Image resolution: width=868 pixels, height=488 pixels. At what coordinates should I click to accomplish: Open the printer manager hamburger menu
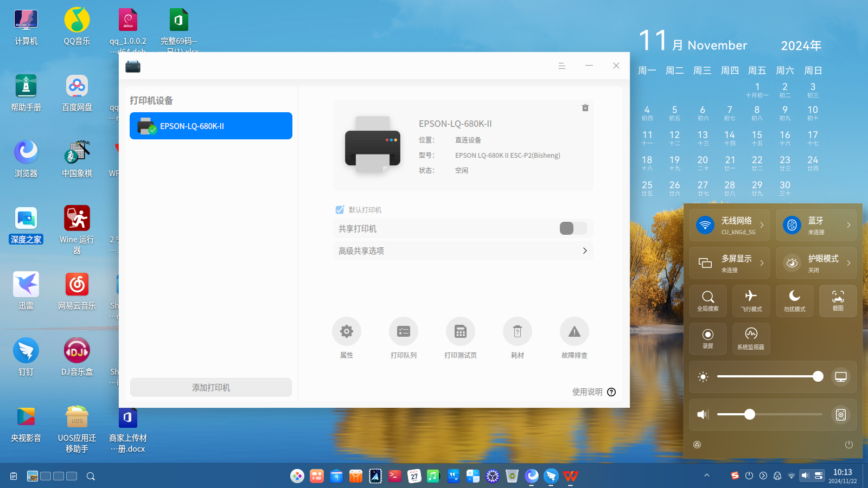pos(562,66)
